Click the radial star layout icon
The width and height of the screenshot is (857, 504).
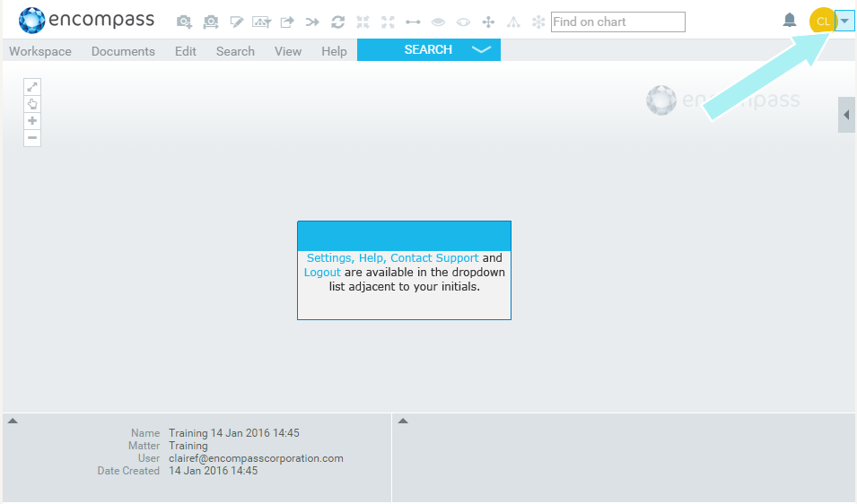[538, 22]
